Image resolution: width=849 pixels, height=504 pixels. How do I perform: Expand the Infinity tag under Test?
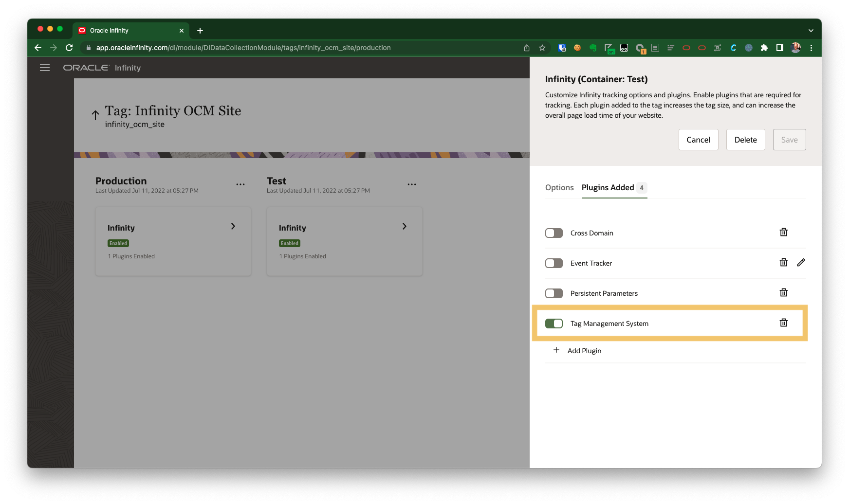(x=404, y=226)
